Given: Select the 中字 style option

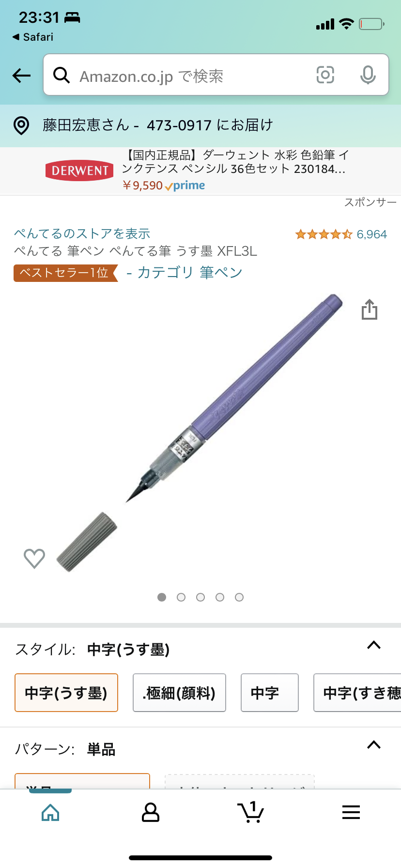Looking at the screenshot, I should pyautogui.click(x=269, y=693).
